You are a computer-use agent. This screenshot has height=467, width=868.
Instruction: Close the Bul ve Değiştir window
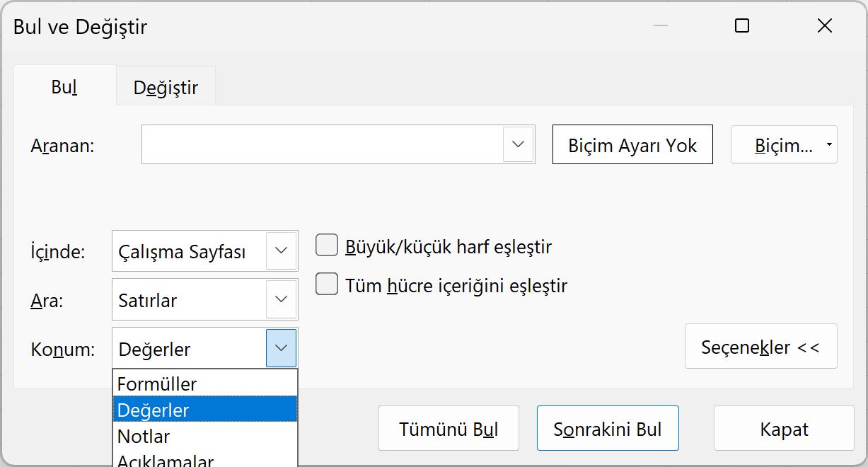(824, 27)
